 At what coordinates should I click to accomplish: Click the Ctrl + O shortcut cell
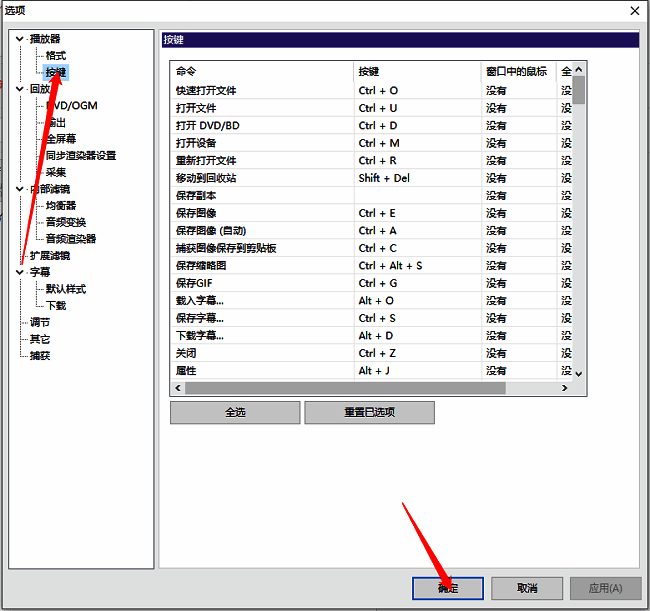pos(378,90)
